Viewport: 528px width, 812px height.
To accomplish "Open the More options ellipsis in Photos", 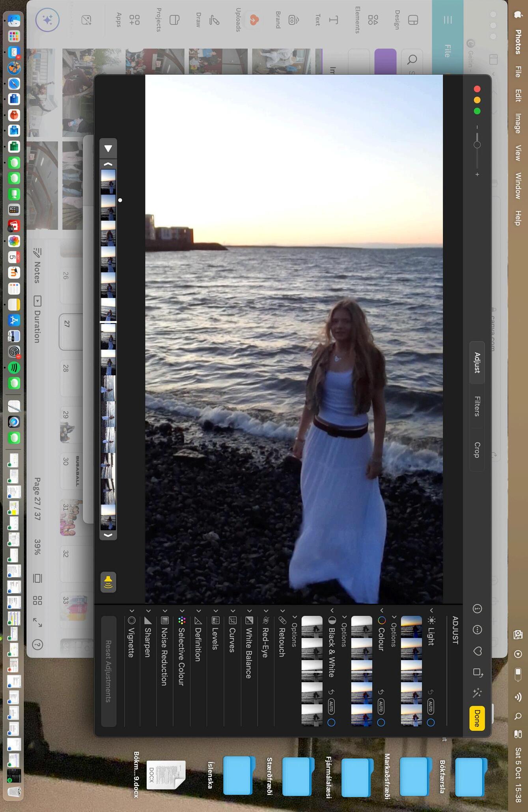I will point(477,630).
